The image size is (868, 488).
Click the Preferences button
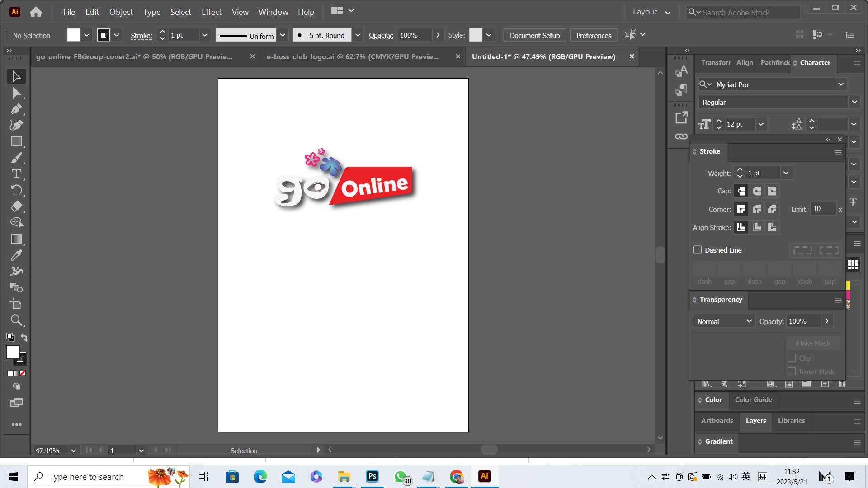[594, 35]
